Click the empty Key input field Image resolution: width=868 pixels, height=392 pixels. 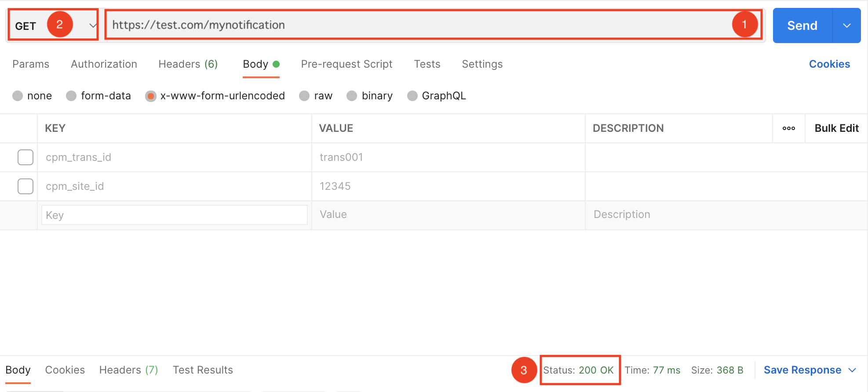(x=175, y=215)
